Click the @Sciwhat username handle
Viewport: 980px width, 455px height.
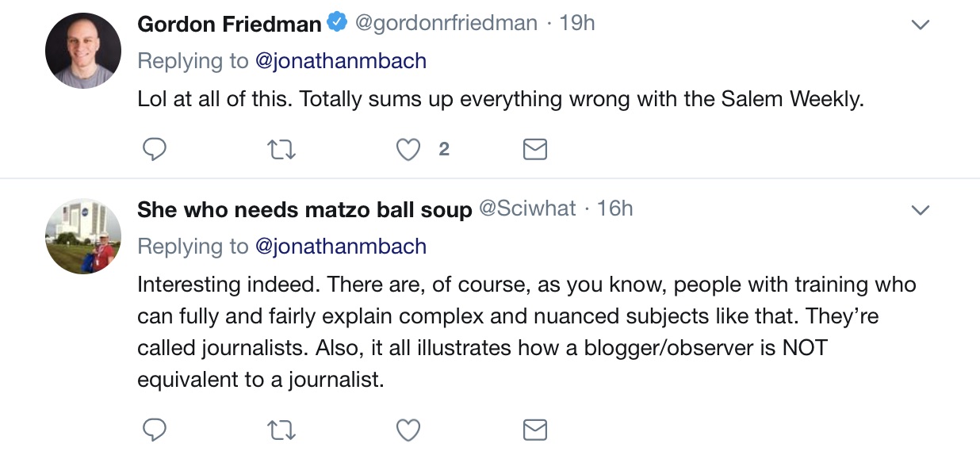527,209
